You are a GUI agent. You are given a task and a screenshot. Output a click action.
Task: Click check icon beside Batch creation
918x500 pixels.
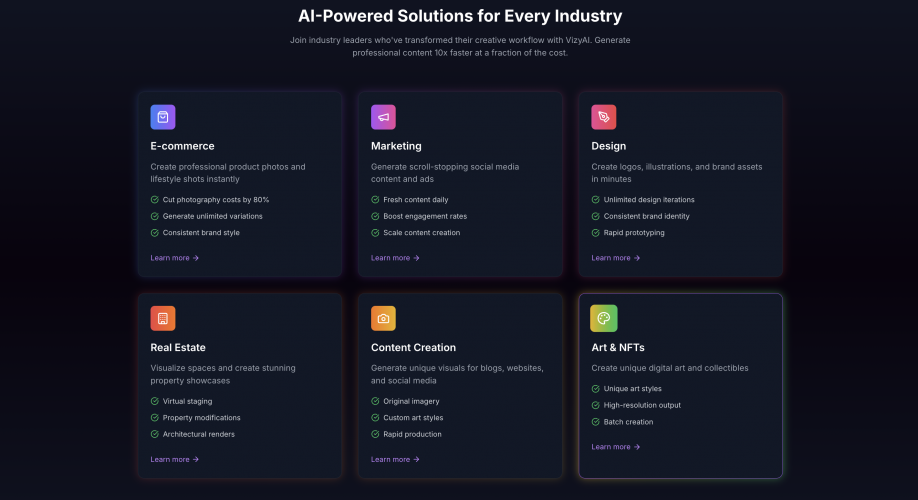pyautogui.click(x=595, y=422)
